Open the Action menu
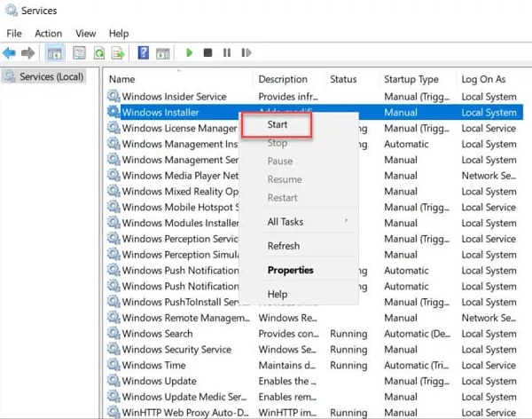 48,34
